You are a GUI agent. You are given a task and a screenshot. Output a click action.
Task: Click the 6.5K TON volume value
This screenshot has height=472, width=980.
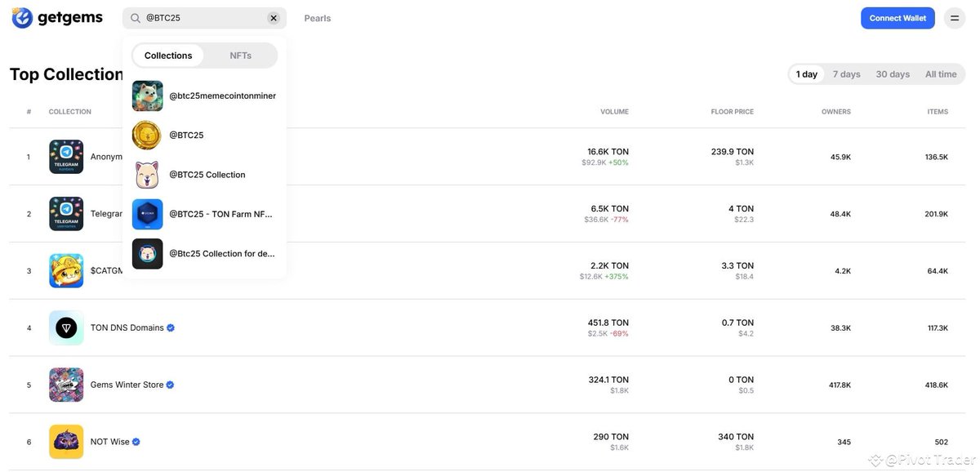click(x=610, y=209)
